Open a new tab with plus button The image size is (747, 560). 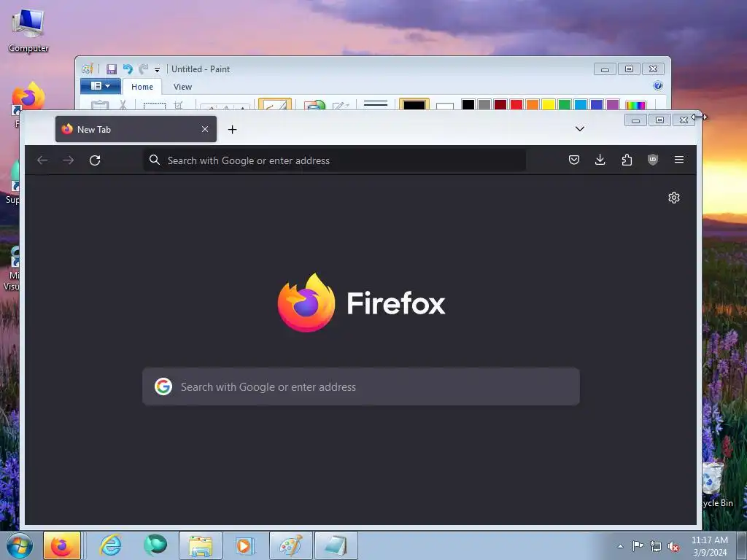(232, 130)
